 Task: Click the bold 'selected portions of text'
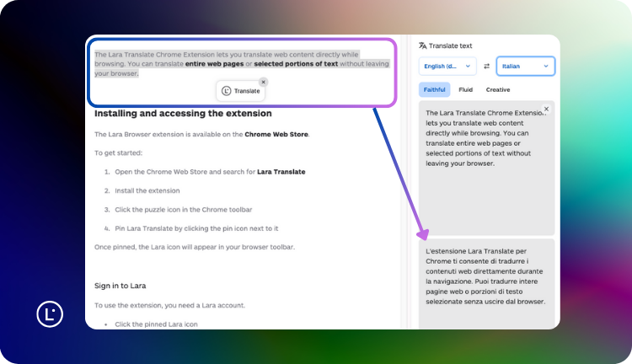pos(296,64)
